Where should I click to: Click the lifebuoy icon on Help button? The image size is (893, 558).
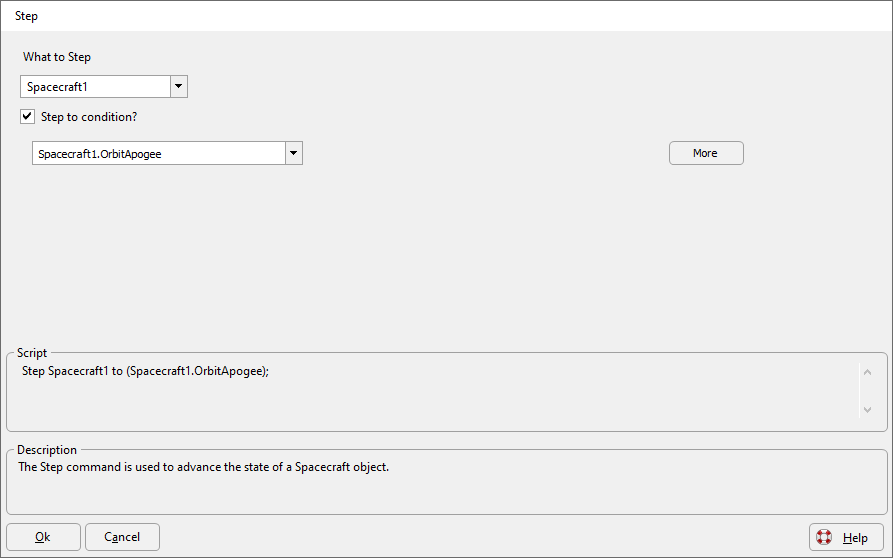tap(824, 537)
